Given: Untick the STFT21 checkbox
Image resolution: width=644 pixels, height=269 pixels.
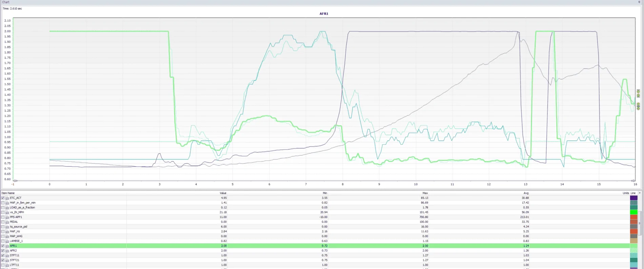Looking at the screenshot, I should [x=3, y=260].
